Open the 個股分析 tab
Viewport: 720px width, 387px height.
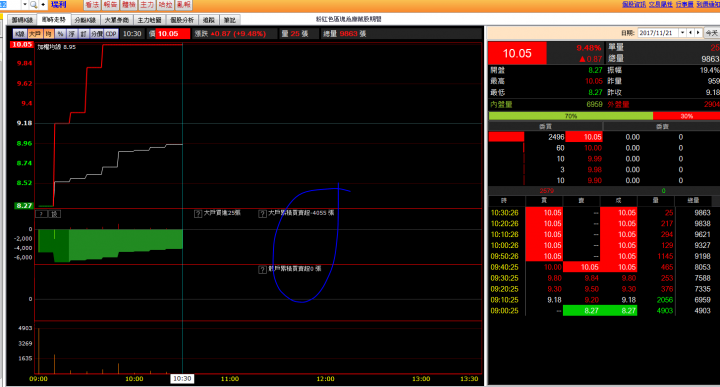182,20
